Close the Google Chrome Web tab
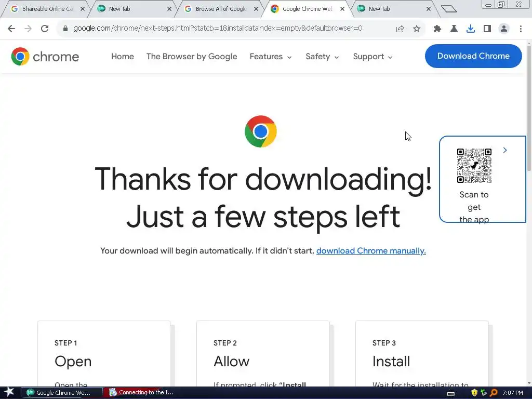 point(342,9)
